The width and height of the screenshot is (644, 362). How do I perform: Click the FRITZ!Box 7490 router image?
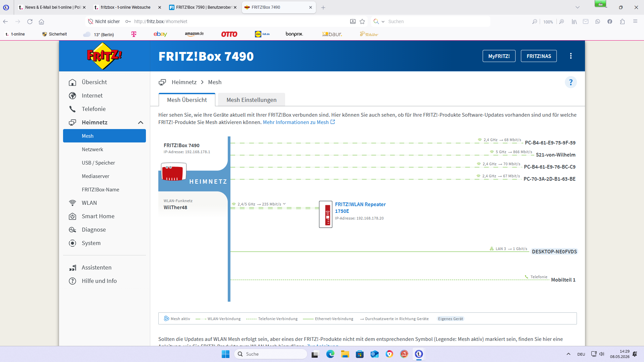point(174,172)
